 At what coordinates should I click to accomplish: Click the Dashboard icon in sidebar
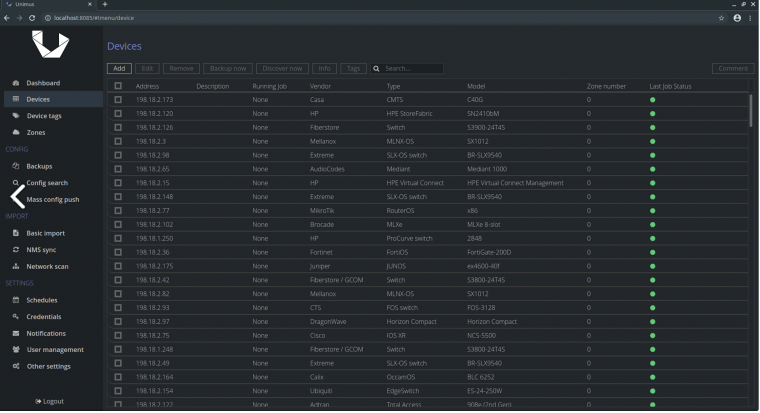click(16, 83)
